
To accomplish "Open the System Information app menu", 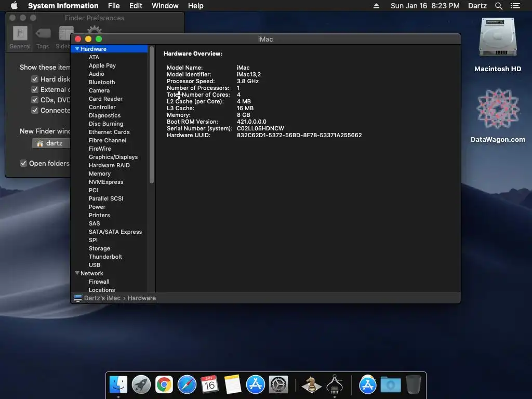I will tap(63, 6).
